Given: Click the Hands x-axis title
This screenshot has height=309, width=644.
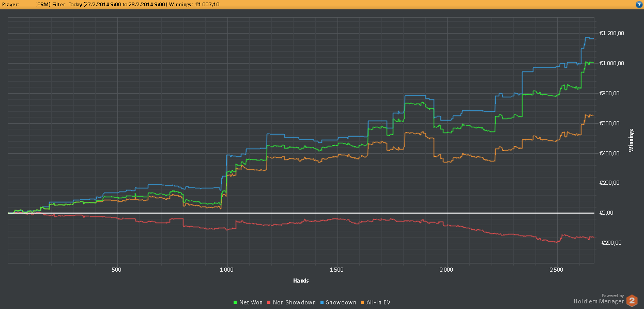Looking at the screenshot, I should click(x=301, y=281).
